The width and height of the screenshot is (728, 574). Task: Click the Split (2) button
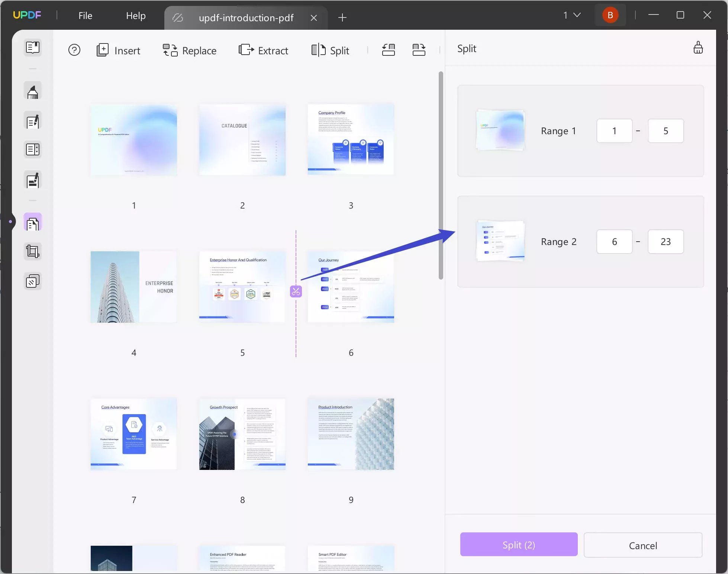coord(519,545)
